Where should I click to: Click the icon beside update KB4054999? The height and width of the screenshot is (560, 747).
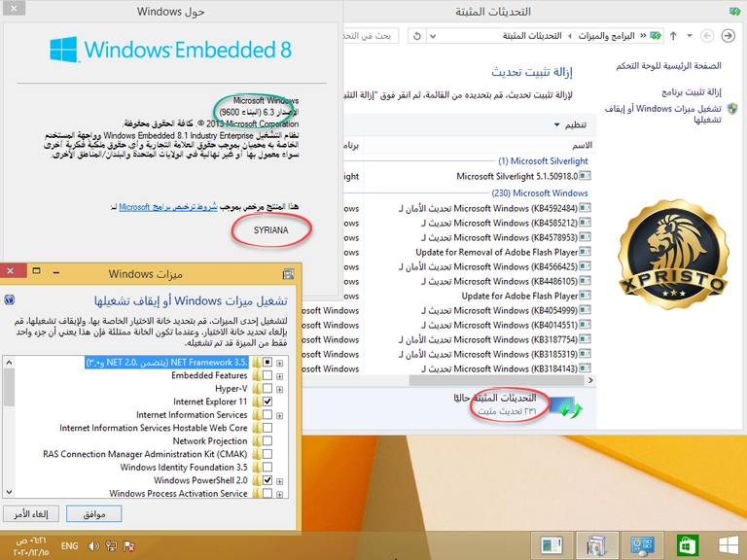[x=585, y=310]
